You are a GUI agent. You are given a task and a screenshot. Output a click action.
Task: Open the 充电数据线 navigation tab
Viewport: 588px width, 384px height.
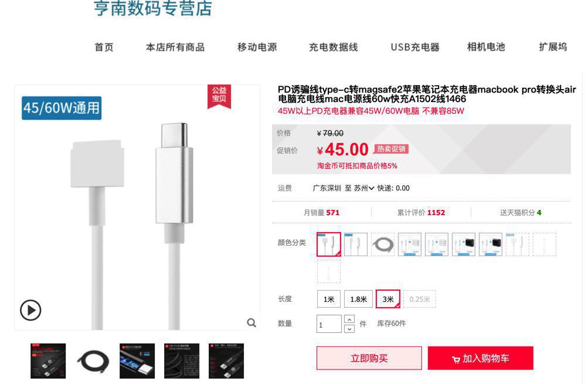click(x=334, y=47)
